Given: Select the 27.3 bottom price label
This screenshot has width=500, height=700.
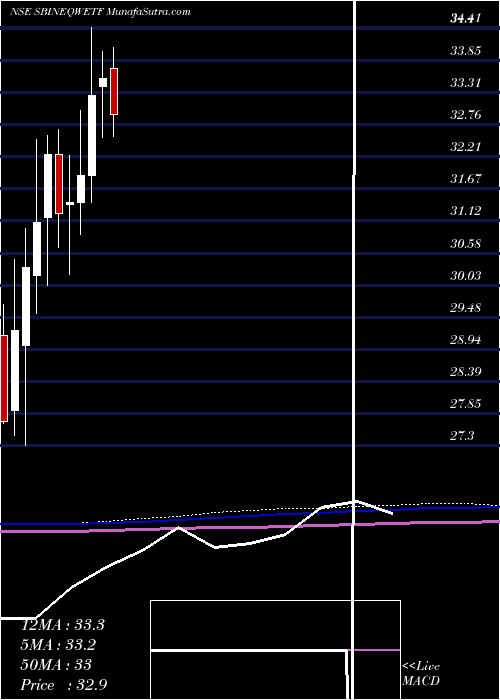Looking at the screenshot, I should tap(462, 436).
